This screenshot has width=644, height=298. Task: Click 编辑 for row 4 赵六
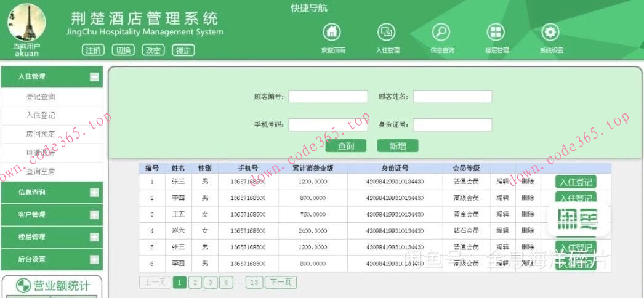coord(503,231)
